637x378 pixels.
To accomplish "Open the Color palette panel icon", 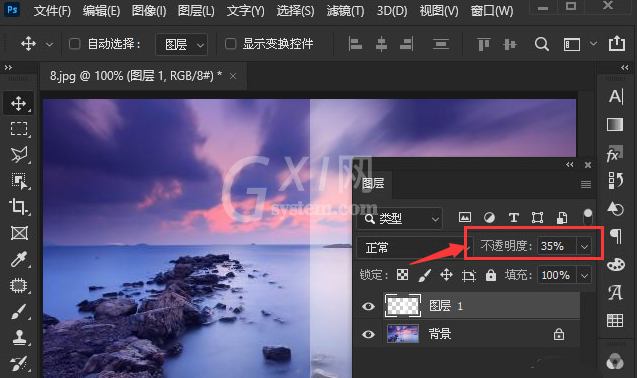I will [x=615, y=265].
